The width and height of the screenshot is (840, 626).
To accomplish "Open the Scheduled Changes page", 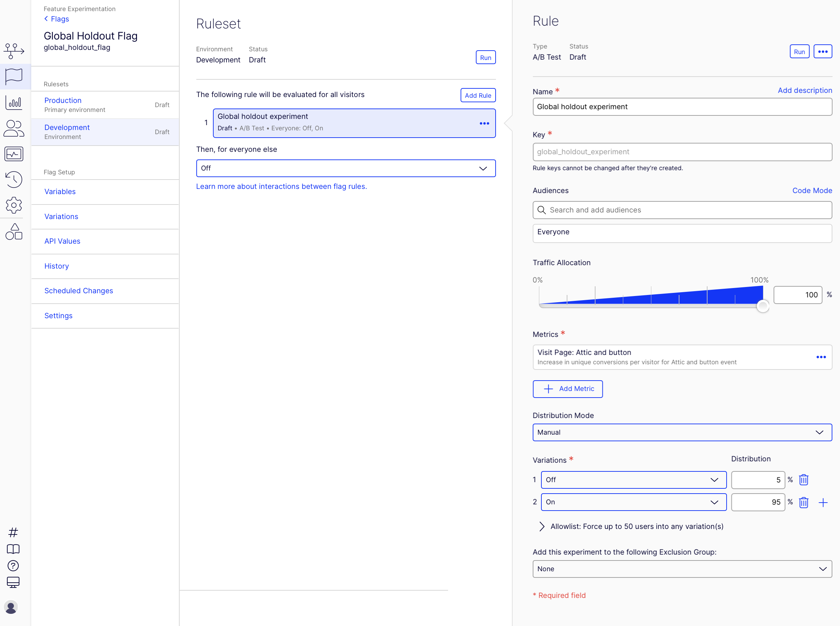I will (78, 290).
